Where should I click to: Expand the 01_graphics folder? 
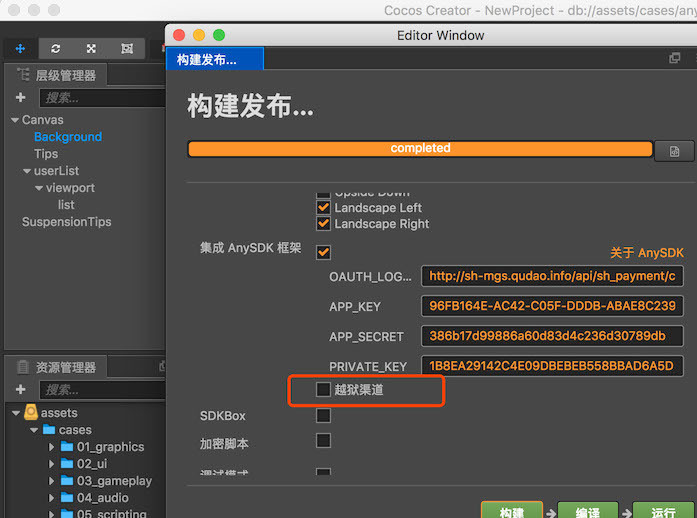(52, 447)
